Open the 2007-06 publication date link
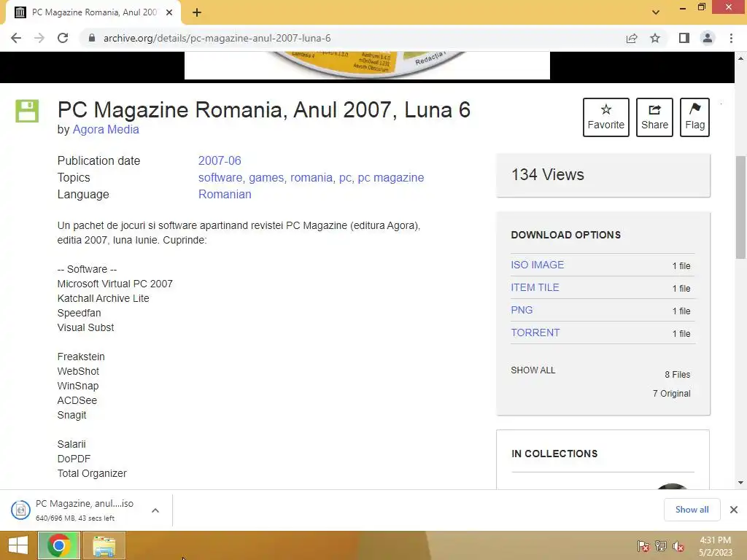747x560 pixels. [x=220, y=160]
